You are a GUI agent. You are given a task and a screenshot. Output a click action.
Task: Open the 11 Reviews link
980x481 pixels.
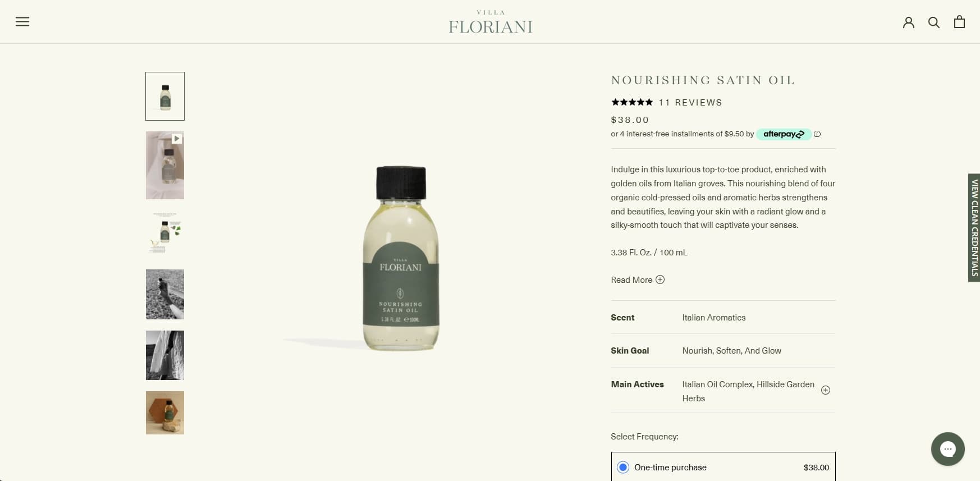[690, 103]
